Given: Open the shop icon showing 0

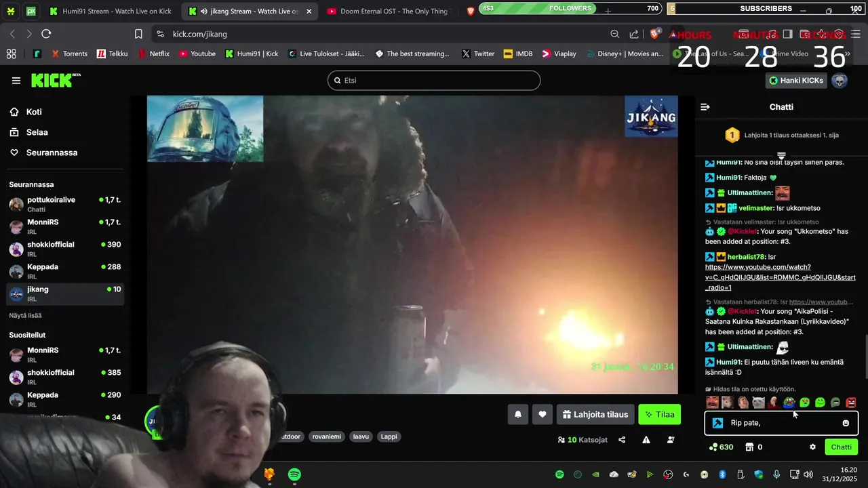Looking at the screenshot, I should tap(753, 447).
